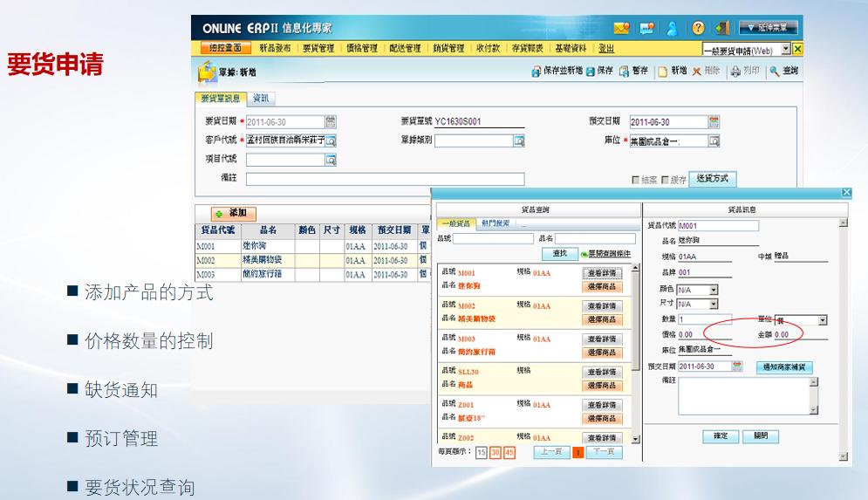Open the 單位 dropdown in 貨品訊息
This screenshot has width=868, height=500.
tap(823, 320)
